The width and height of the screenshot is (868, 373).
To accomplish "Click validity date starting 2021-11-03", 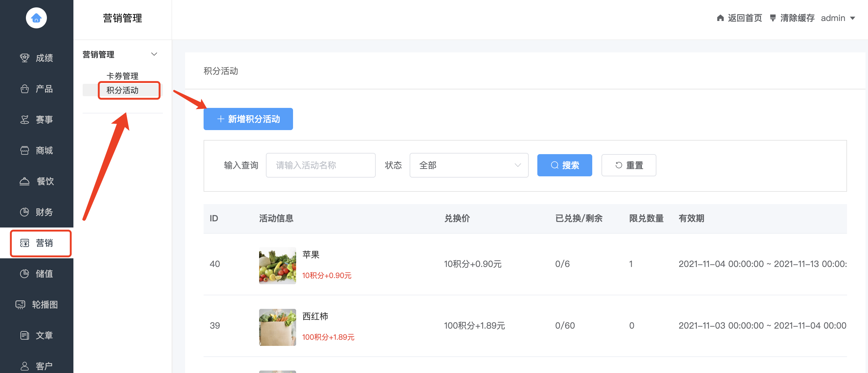I will (x=762, y=326).
